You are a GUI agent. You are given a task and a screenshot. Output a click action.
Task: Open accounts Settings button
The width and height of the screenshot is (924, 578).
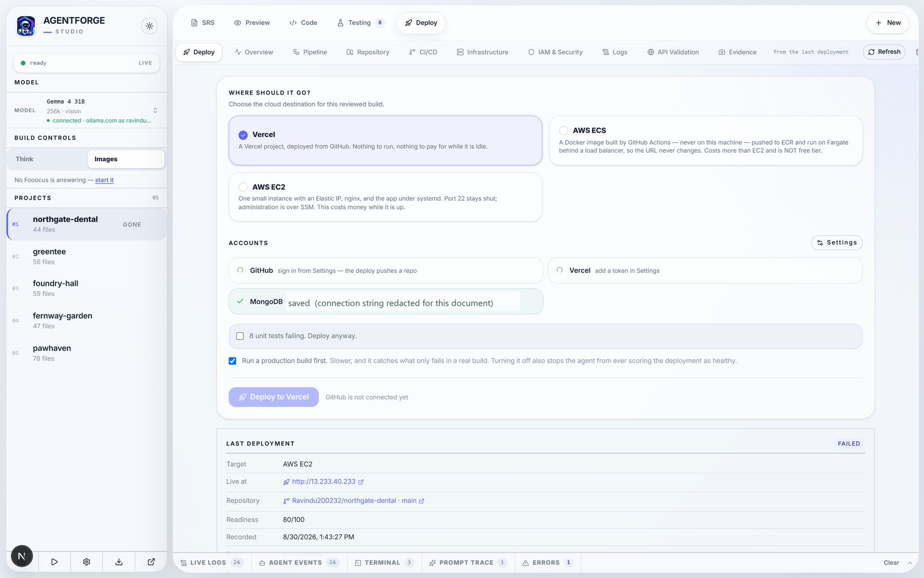coord(837,243)
